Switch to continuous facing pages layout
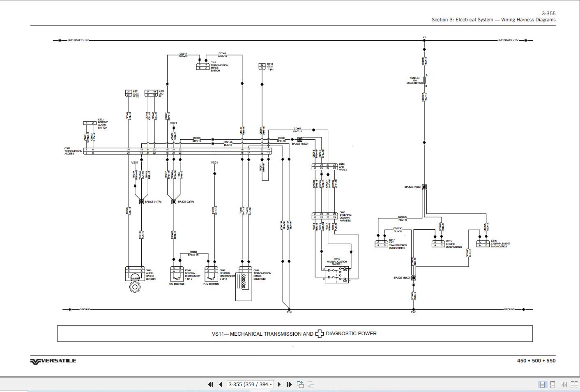 coord(574,385)
